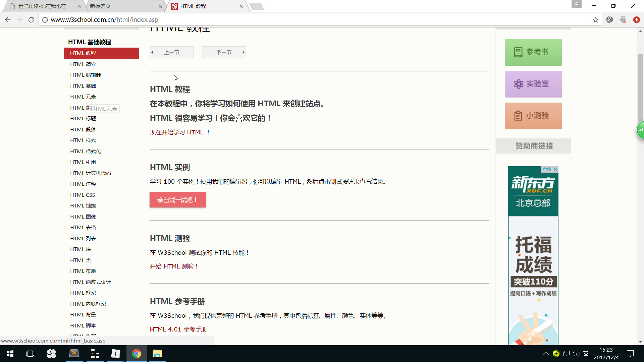Click the browser forward arrow icon
Screen dimensions: 644x362
[19, 19]
